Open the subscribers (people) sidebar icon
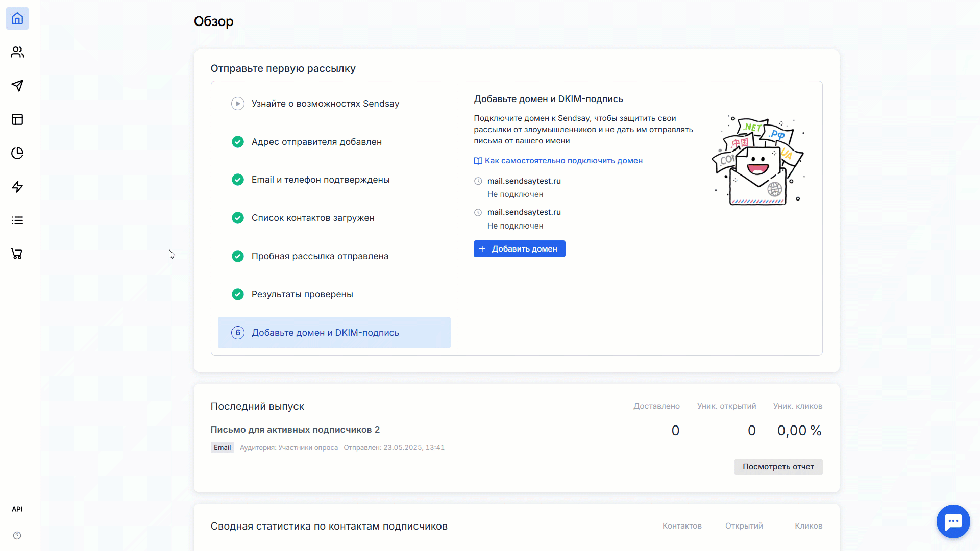The image size is (980, 551). (17, 52)
